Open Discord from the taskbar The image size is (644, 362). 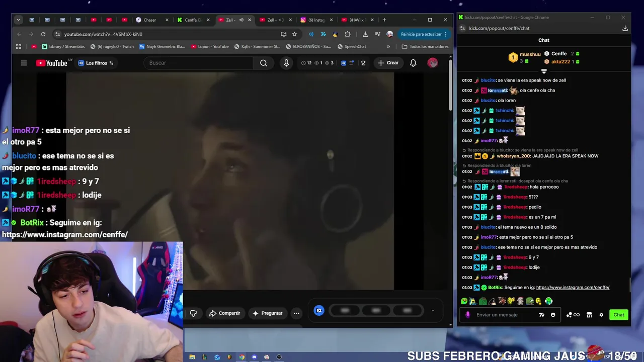254,357
